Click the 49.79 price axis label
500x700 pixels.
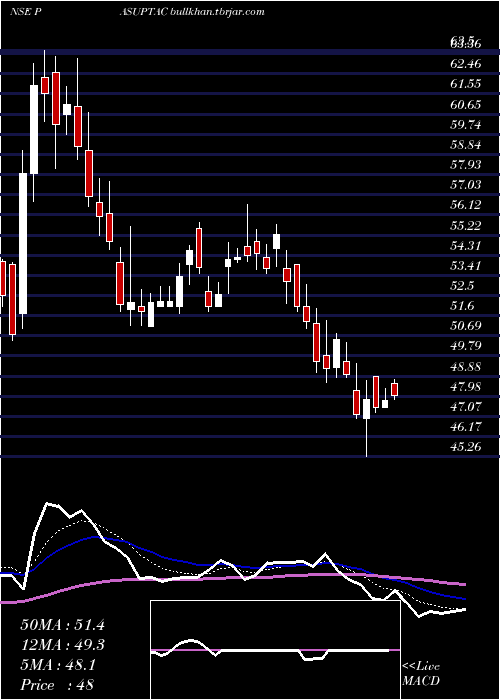466,346
